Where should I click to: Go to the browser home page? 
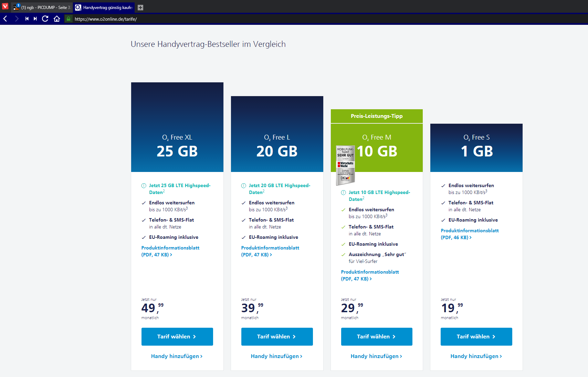(x=57, y=19)
